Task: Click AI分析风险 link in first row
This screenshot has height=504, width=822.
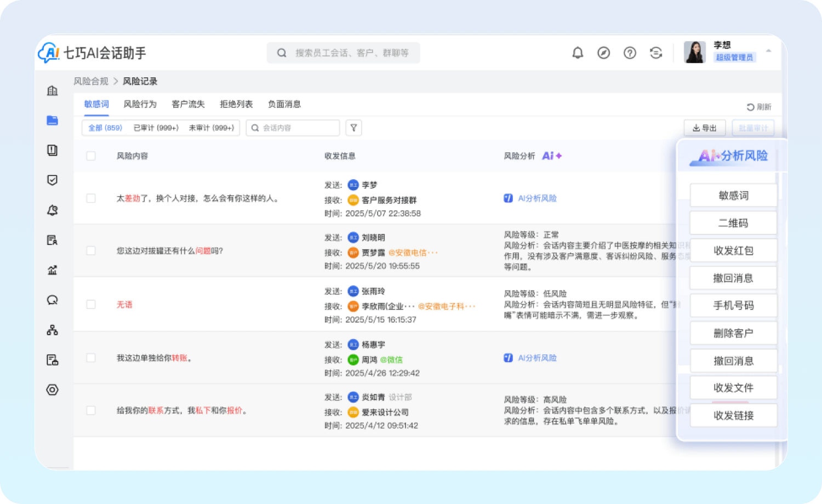Action: [536, 198]
